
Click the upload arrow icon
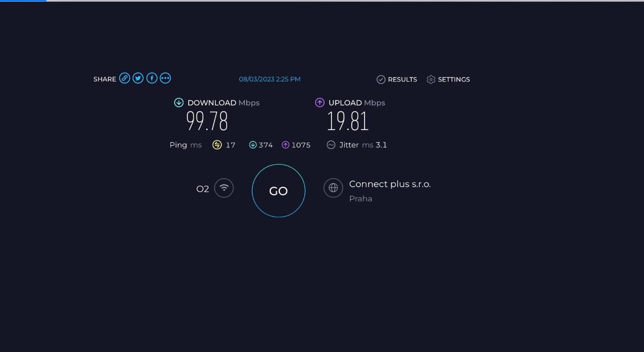point(320,103)
